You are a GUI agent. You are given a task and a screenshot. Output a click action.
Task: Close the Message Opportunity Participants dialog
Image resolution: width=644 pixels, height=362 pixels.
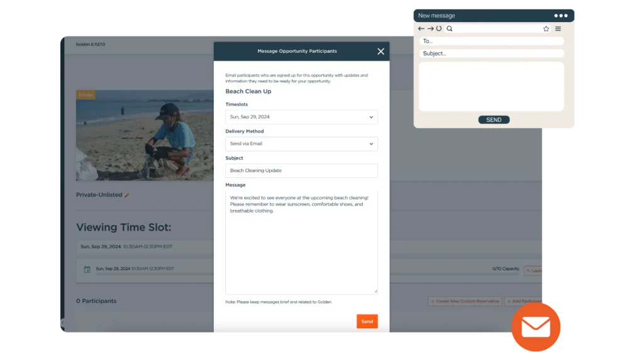tap(380, 52)
